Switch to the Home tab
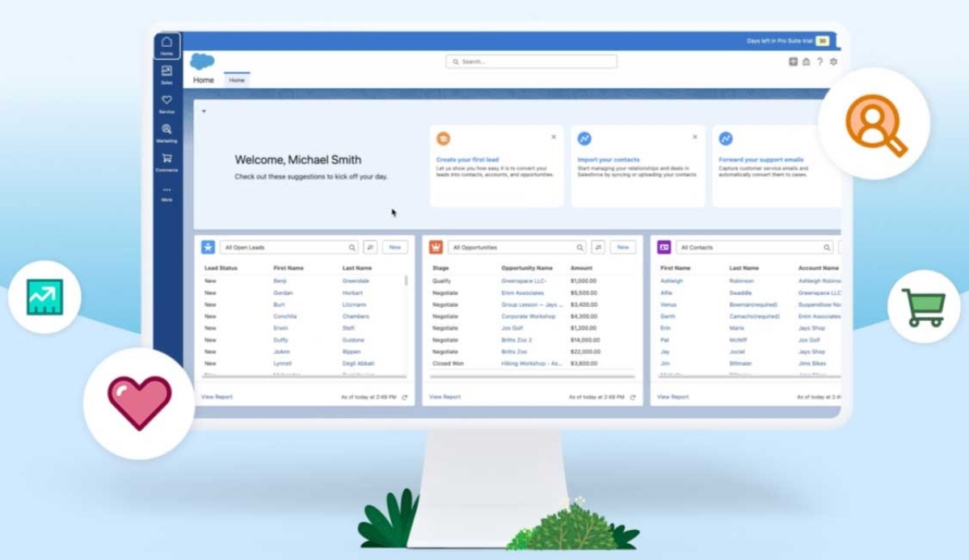 pyautogui.click(x=237, y=80)
